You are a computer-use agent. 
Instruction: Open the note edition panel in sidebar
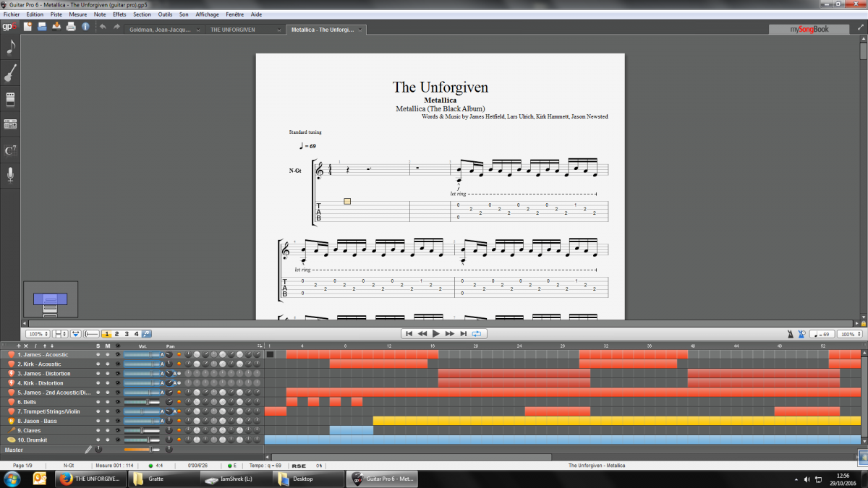[10, 47]
